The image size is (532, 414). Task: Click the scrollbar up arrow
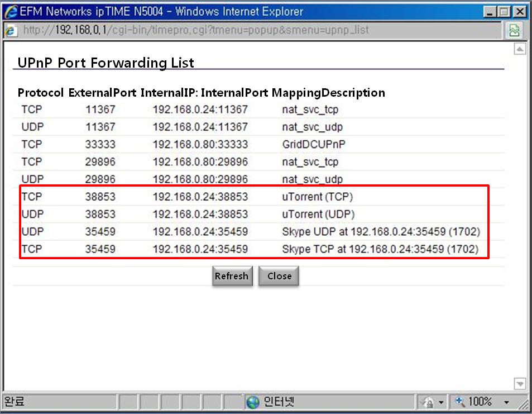coord(520,49)
